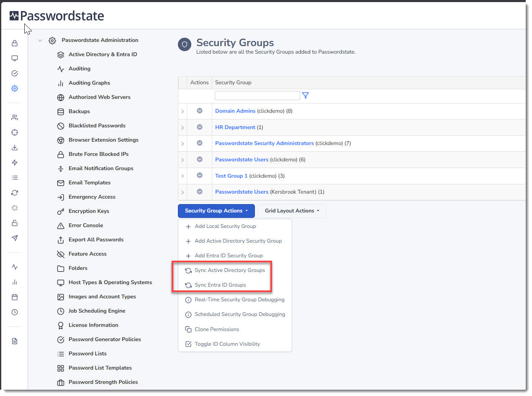This screenshot has width=532, height=396.
Task: Click the paper plane icon in left rail
Action: pyautogui.click(x=15, y=238)
